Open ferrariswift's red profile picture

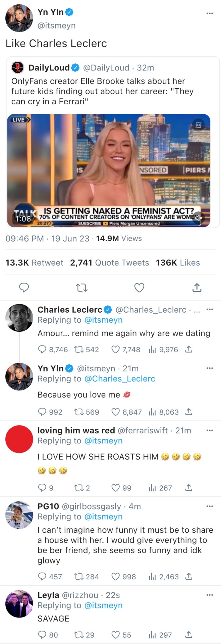19,439
